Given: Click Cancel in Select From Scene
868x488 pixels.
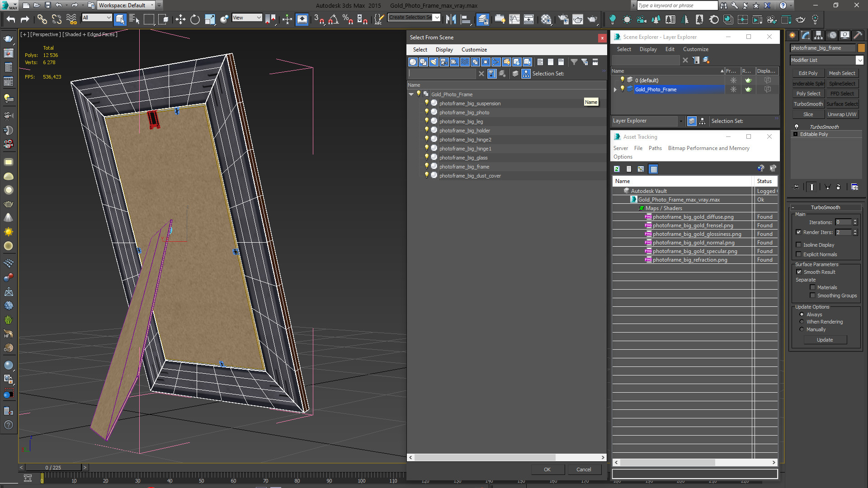Looking at the screenshot, I should (584, 469).
